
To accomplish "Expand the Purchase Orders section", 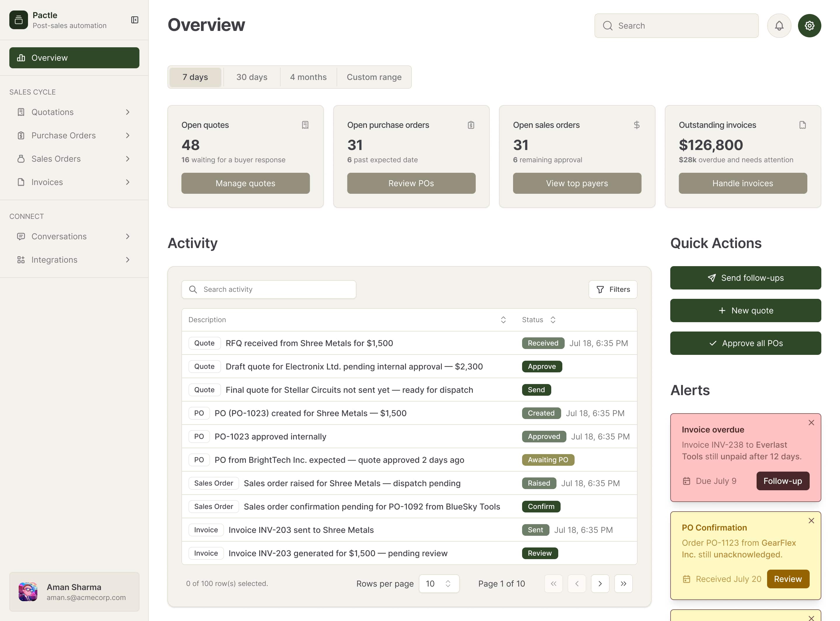I will point(128,135).
